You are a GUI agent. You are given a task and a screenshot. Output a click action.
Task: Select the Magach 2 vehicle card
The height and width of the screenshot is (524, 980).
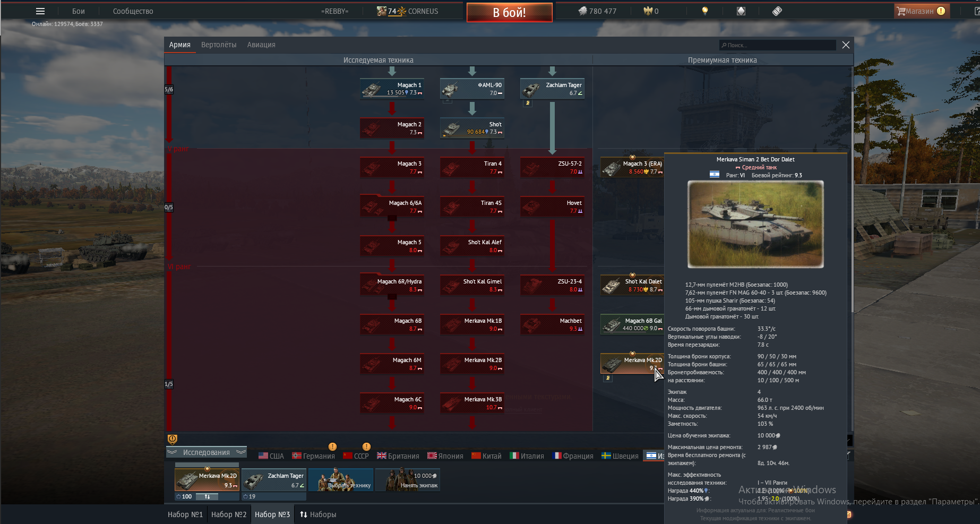[392, 128]
